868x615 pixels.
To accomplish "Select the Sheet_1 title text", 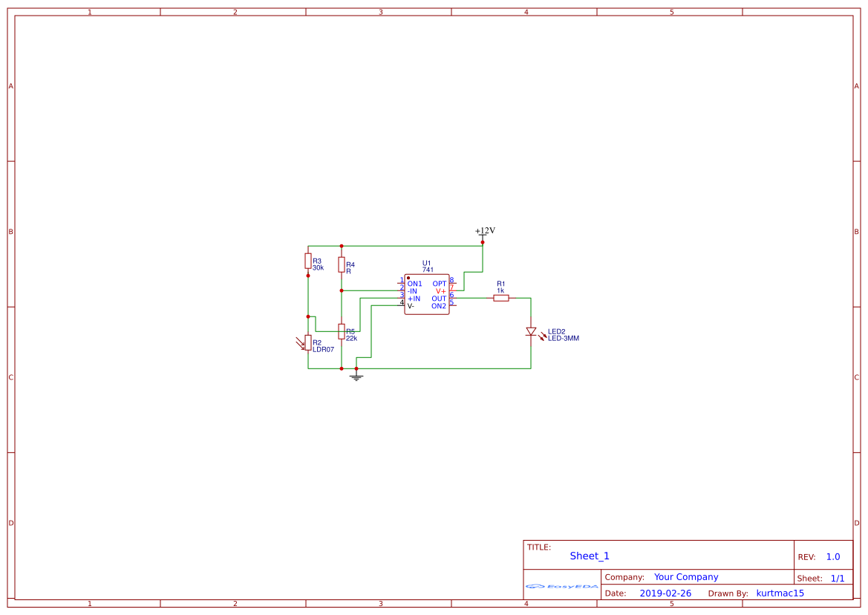I will click(x=589, y=556).
